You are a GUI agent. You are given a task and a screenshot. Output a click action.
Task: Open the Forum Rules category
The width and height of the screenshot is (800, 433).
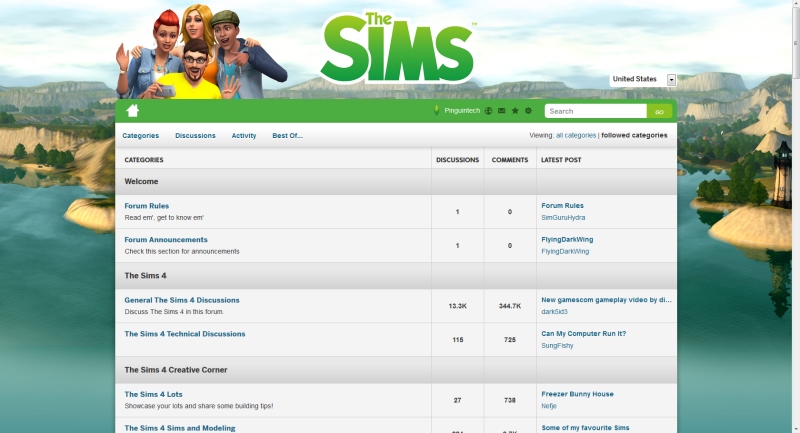146,206
